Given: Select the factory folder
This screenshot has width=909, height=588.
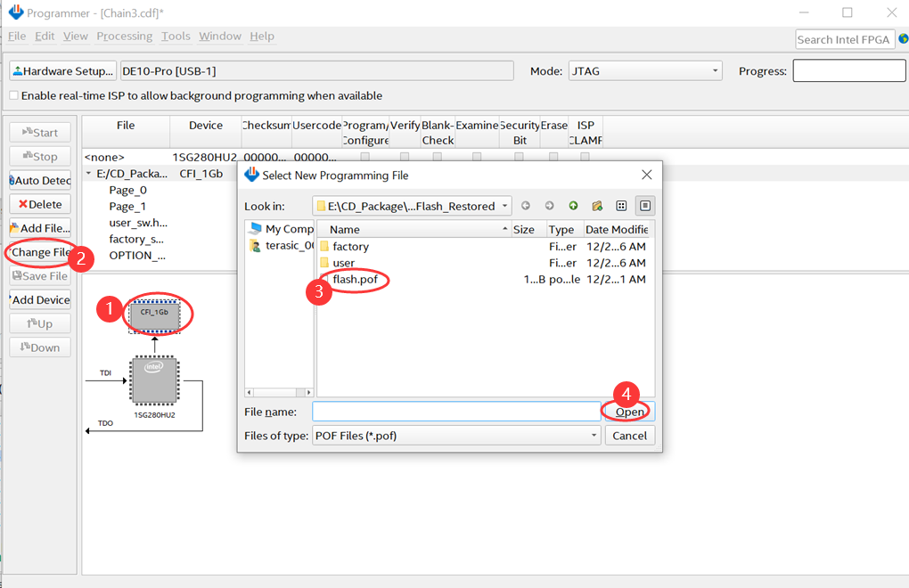Looking at the screenshot, I should (x=350, y=246).
